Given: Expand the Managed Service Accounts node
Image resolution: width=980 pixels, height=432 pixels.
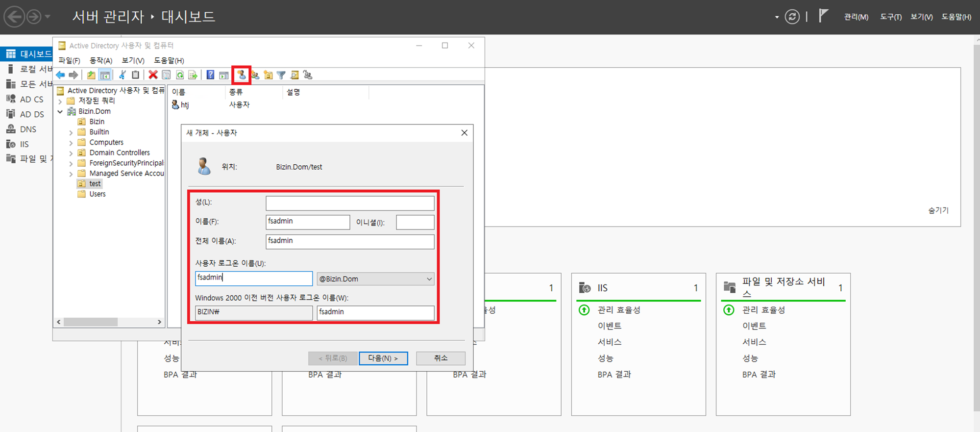Looking at the screenshot, I should [71, 174].
